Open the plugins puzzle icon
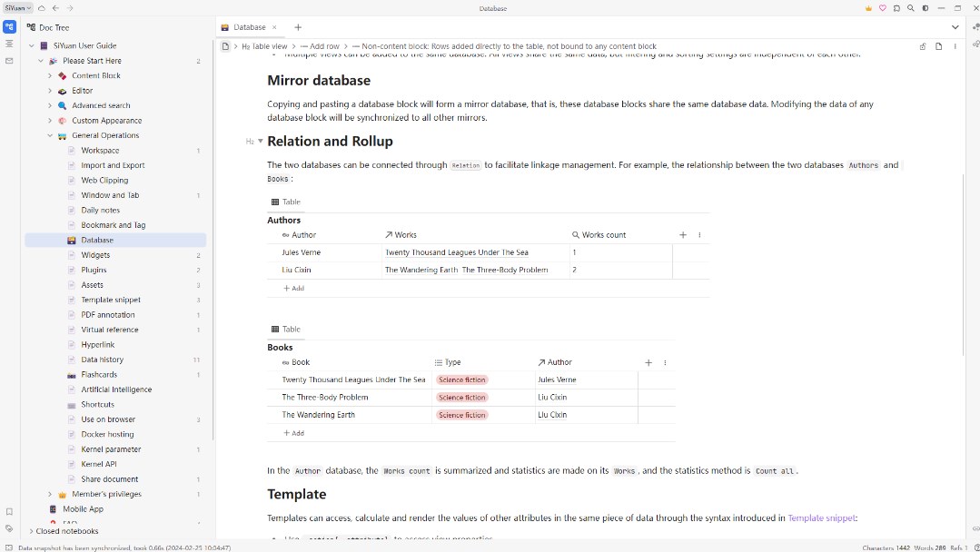 tap(896, 8)
